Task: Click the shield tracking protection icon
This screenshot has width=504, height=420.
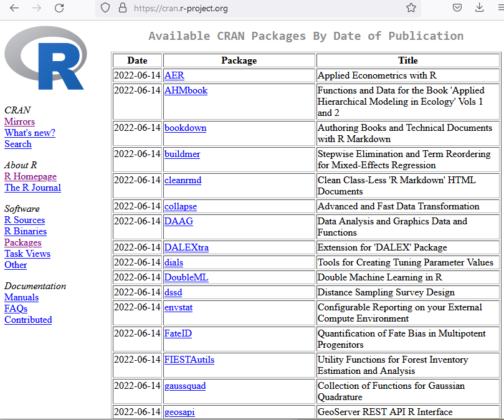Action: [x=105, y=8]
